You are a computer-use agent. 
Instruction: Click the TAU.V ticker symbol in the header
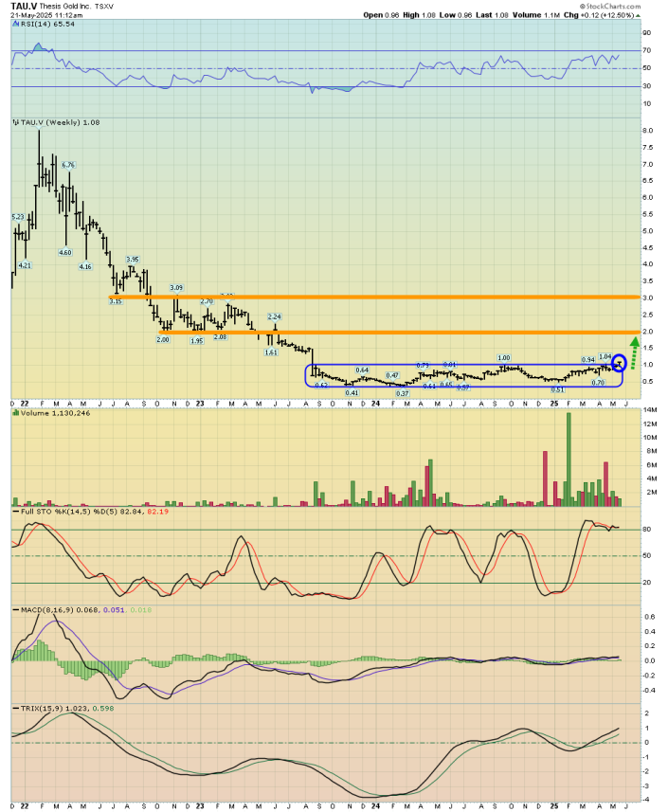pyautogui.click(x=24, y=7)
